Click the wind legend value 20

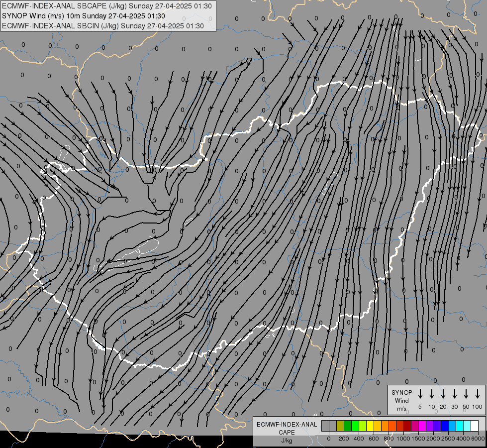(x=443, y=407)
